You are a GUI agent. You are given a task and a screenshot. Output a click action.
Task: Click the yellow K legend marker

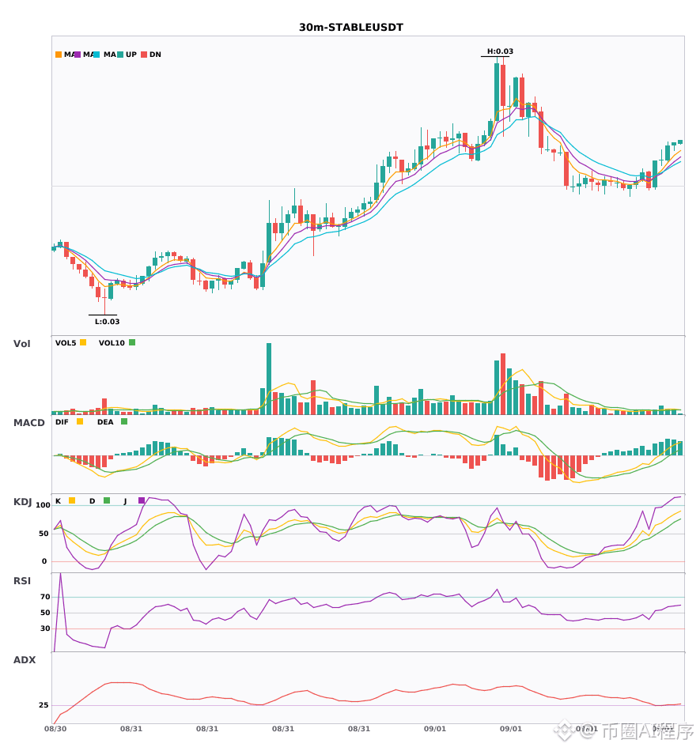(72, 500)
